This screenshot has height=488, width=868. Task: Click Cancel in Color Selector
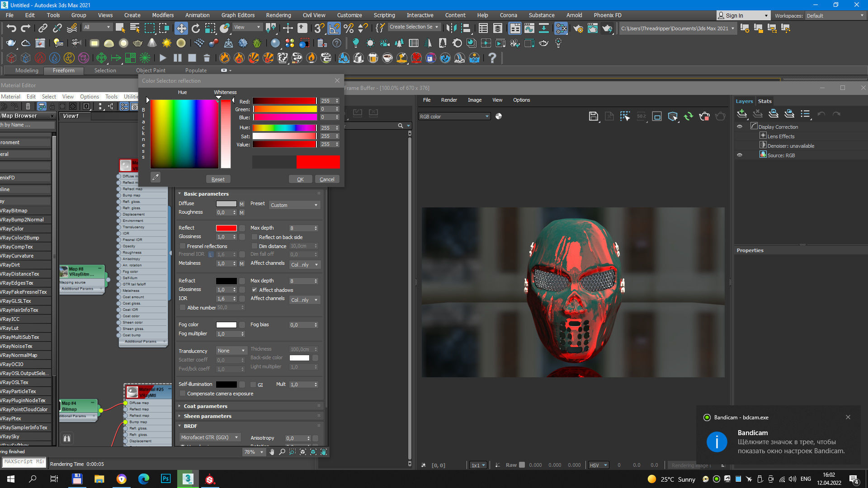(x=327, y=179)
